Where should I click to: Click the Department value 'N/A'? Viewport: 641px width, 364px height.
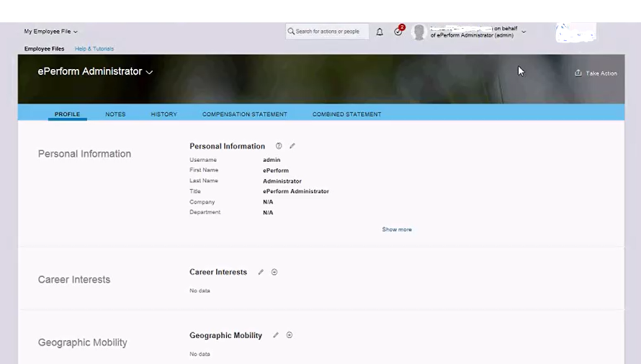click(268, 212)
